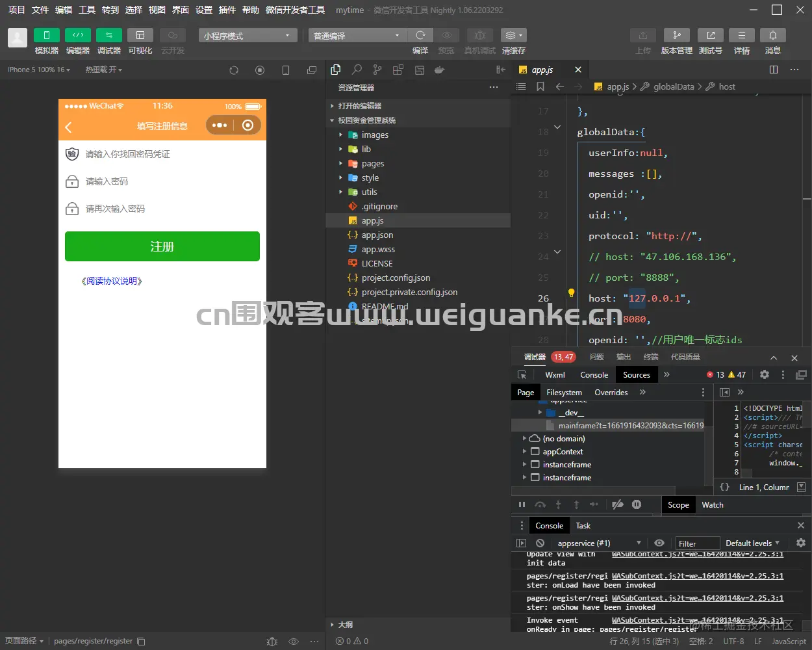Toggle the simulator panel button
This screenshot has height=650, width=812.
(47, 35)
